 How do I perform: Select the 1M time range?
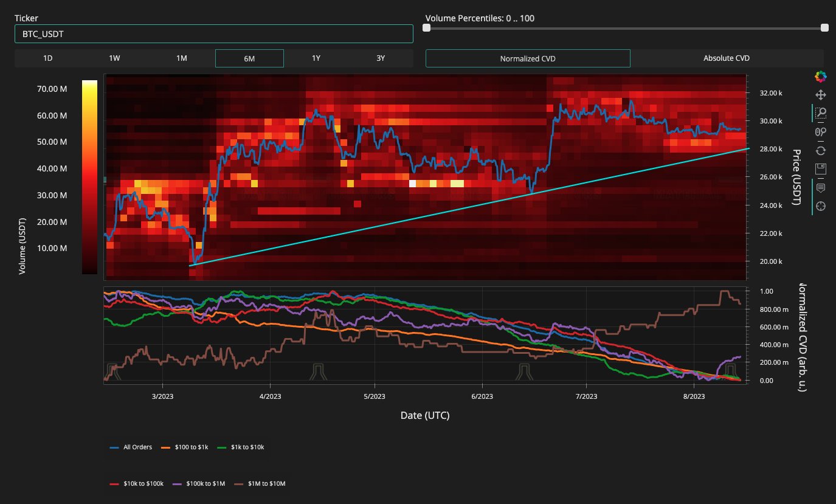click(181, 58)
